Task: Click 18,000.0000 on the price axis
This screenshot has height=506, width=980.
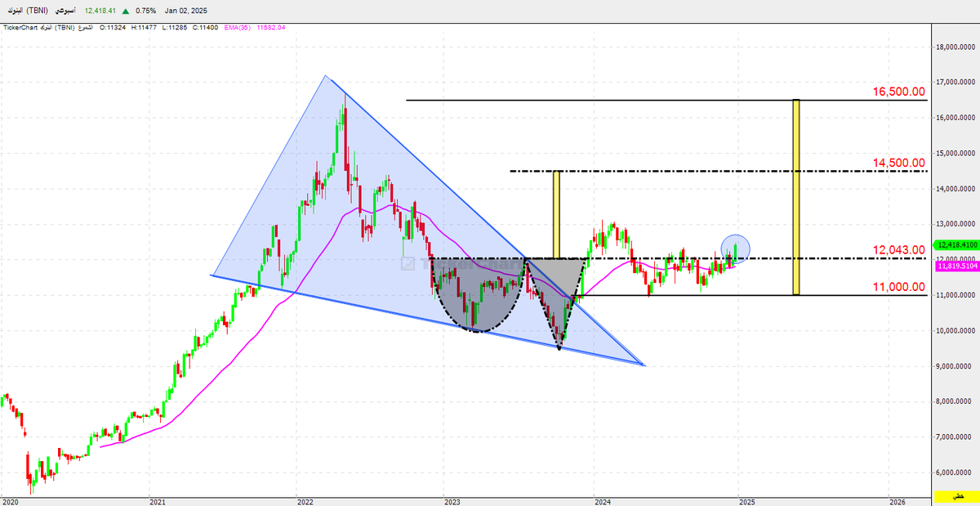Action: click(x=956, y=47)
